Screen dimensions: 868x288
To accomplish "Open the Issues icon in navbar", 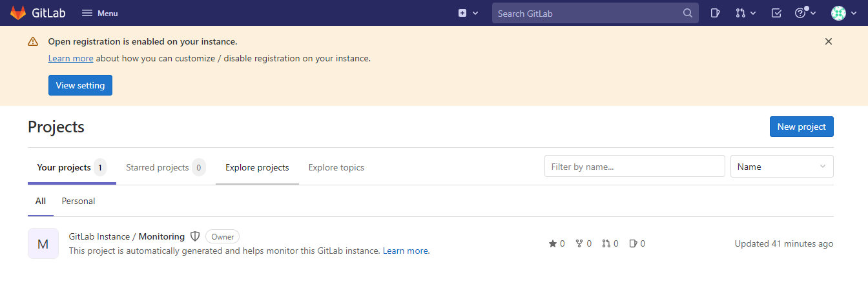I will point(715,13).
